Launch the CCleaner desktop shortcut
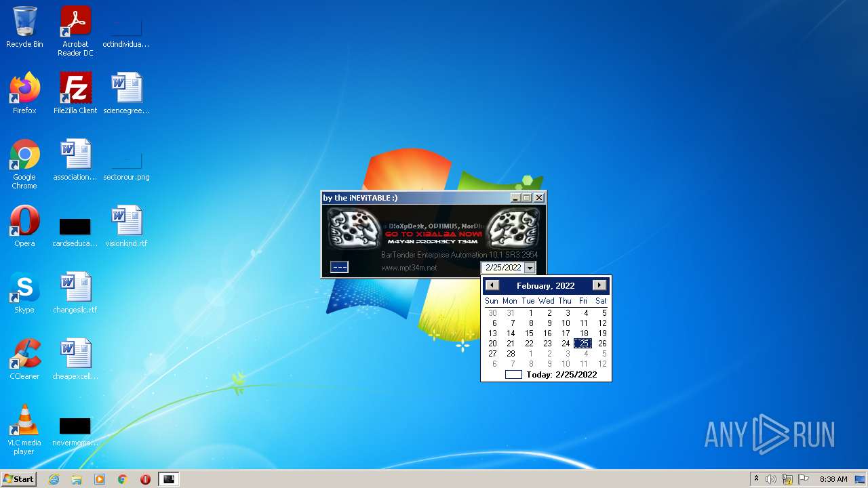This screenshot has height=488, width=868. pos(24,359)
